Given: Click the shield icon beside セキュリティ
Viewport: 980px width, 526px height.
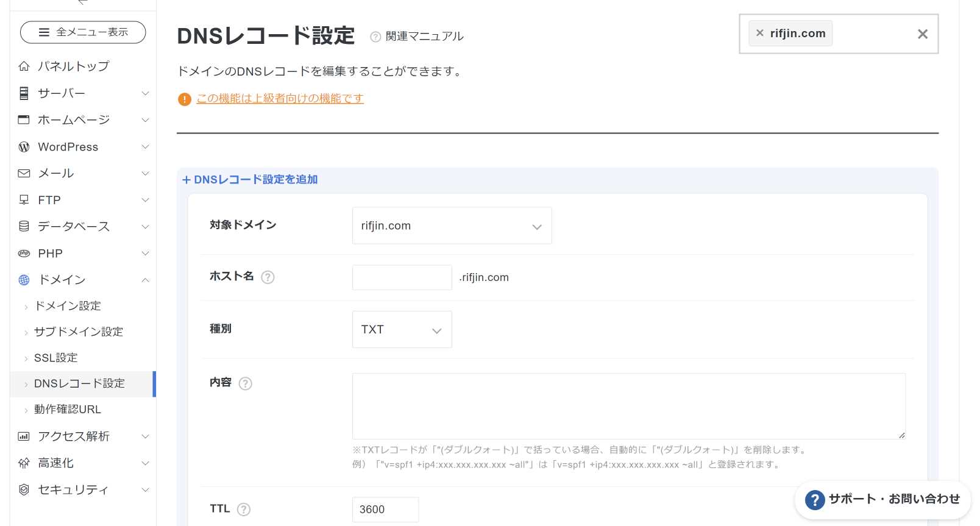Looking at the screenshot, I should point(24,489).
